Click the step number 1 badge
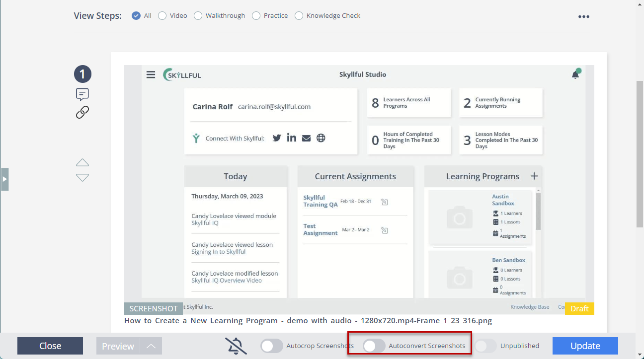The image size is (644, 359). (x=82, y=74)
